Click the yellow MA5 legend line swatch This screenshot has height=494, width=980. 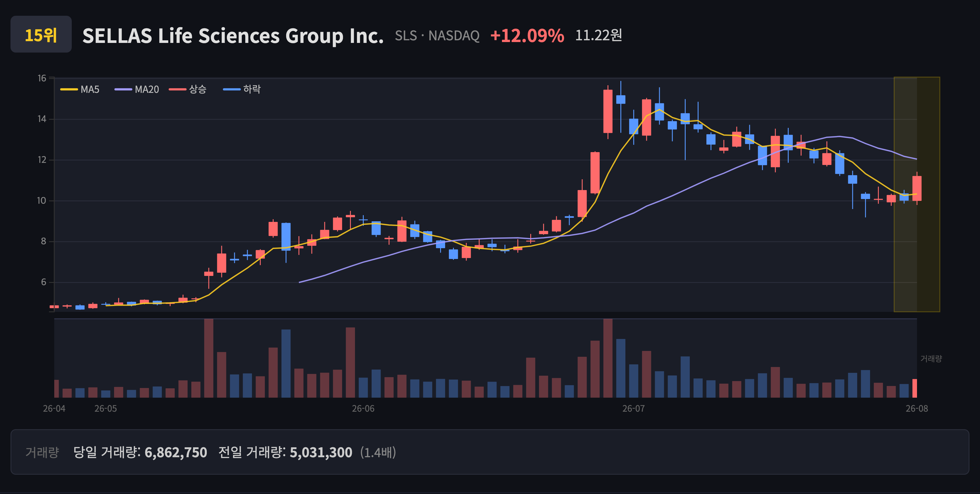[69, 90]
